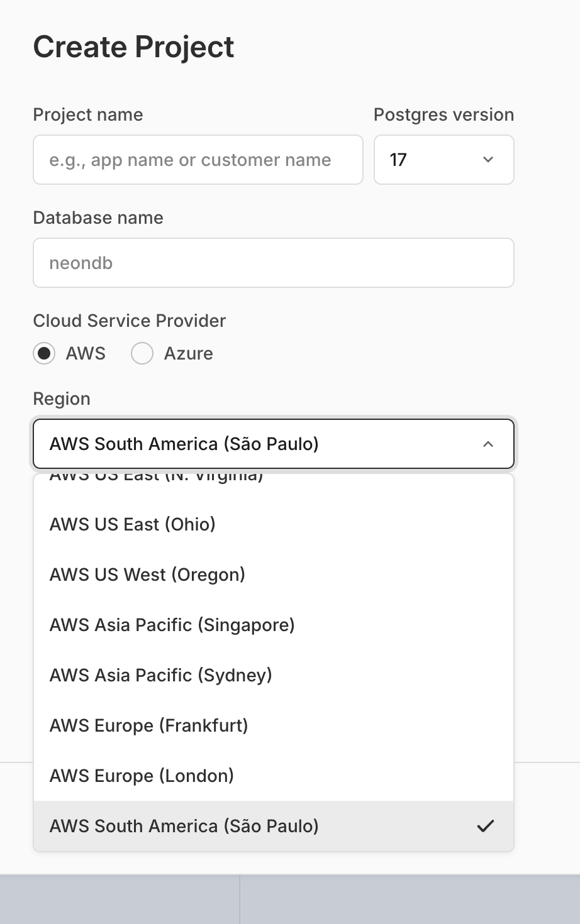Choose AWS Europe (Frankfurt) region
Viewport: 580px width, 924px height.
pyautogui.click(x=274, y=725)
